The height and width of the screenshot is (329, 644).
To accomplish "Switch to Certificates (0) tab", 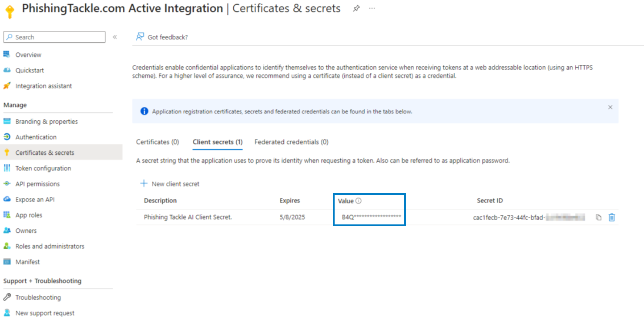I will click(x=158, y=142).
